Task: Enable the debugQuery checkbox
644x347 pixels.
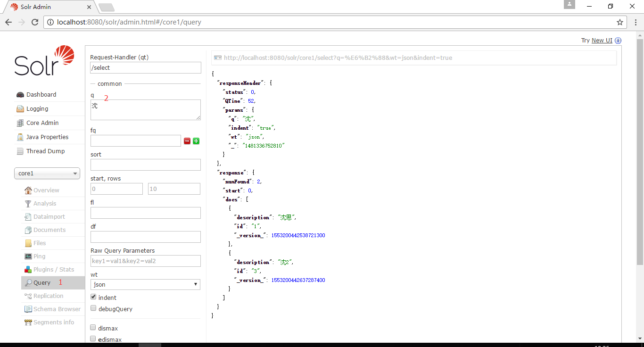Action: [x=93, y=309]
